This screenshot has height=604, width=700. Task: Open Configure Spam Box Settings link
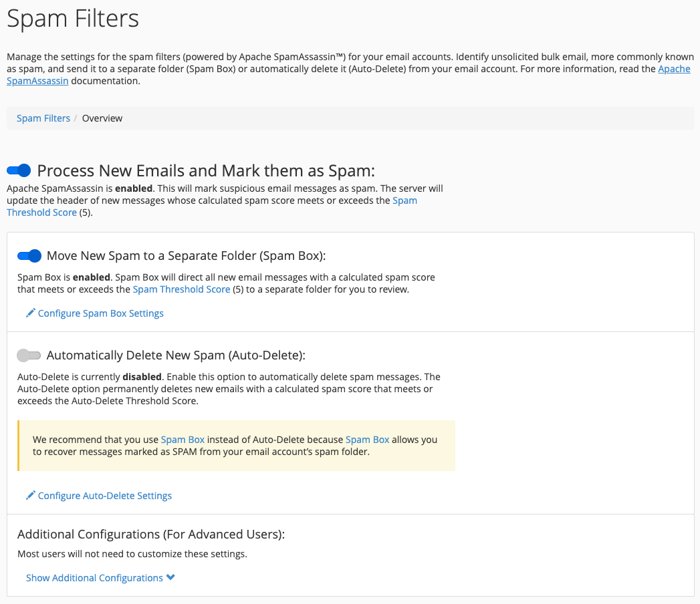100,313
